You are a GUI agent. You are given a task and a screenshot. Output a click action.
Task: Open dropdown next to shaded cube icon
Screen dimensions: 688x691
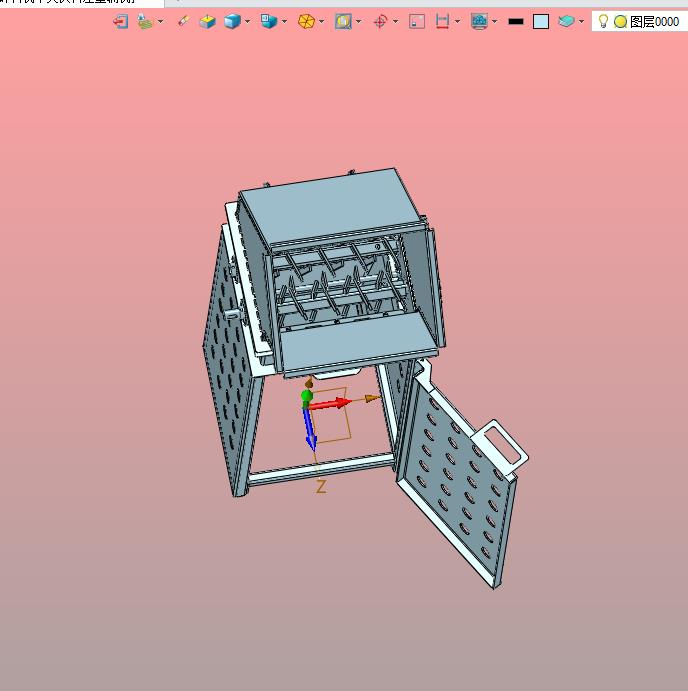pos(247,21)
